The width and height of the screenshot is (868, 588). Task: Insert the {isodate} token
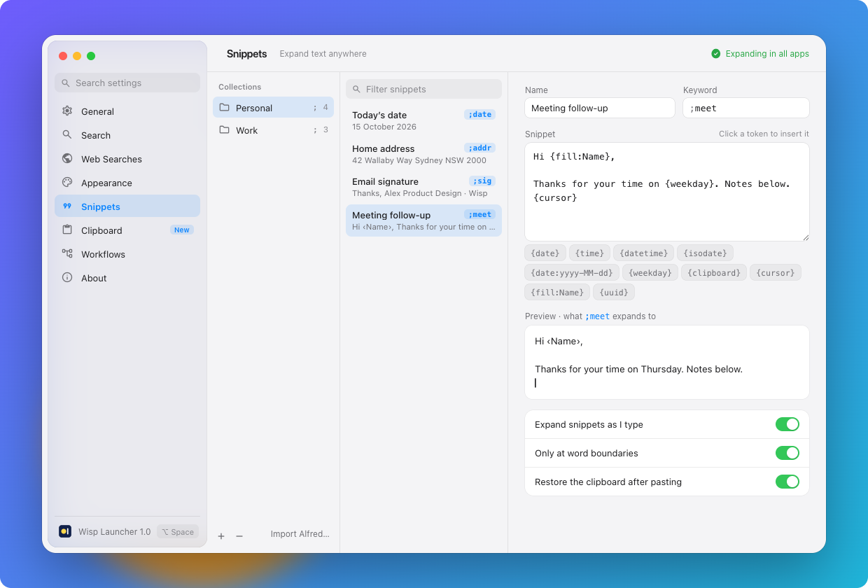(x=705, y=253)
